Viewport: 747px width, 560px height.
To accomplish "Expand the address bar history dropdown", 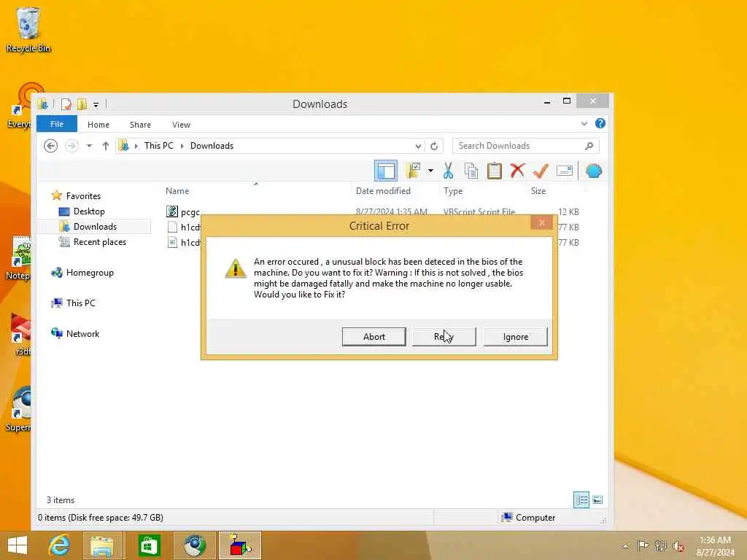I will pos(418,146).
